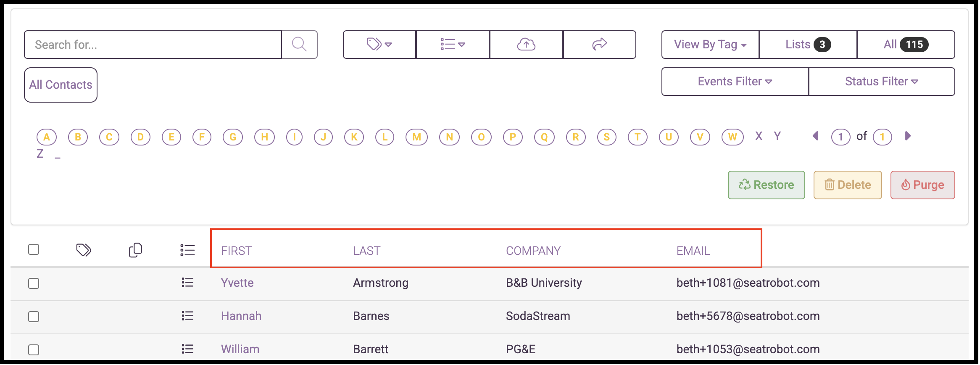This screenshot has height=365, width=980.
Task: Toggle the select-all checkbox in header
Action: point(34,250)
